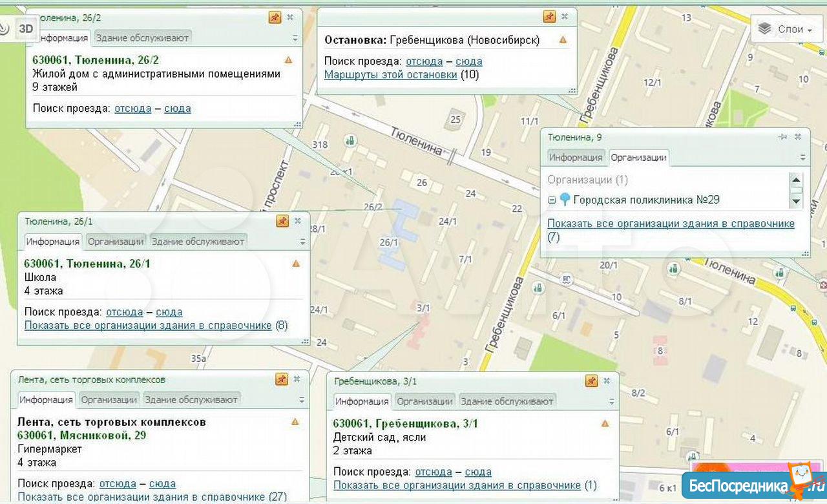The height and width of the screenshot is (504, 827).
Task: Unpin the Тюленина, 26/2 callout
Action: pos(275,17)
